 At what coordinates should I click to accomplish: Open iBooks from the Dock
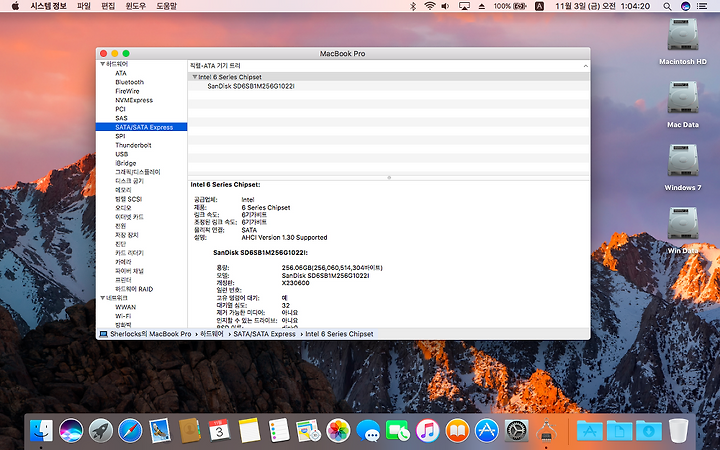(x=457, y=431)
